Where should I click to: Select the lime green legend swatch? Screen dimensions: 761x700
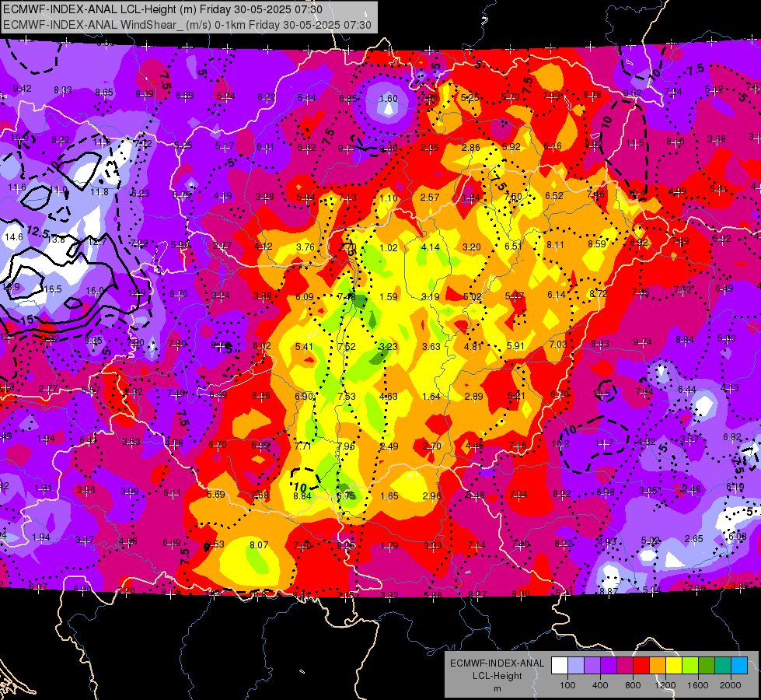tap(690, 666)
